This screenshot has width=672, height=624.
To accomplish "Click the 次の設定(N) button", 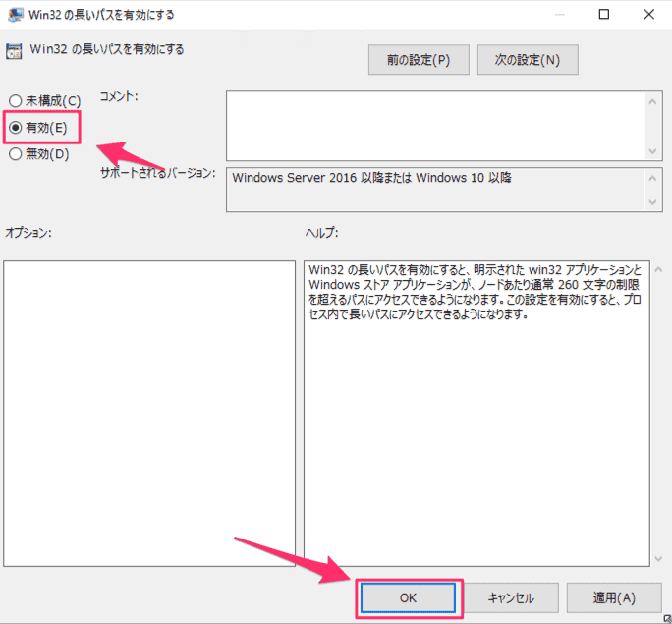I will pos(528,60).
